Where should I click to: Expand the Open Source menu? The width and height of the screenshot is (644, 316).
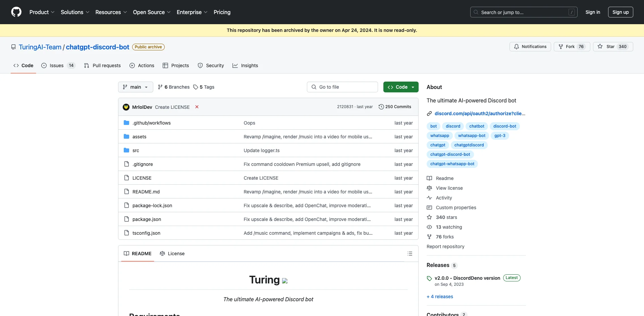coord(152,12)
